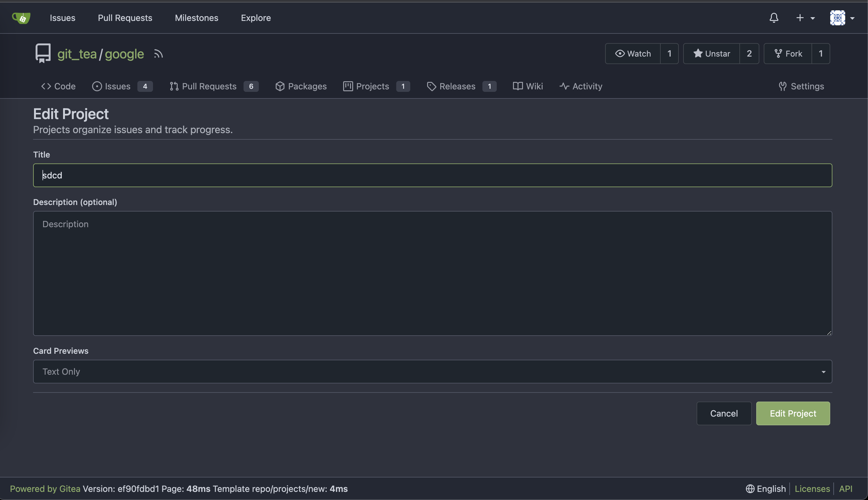Click the Code tab angle-brackets icon
The height and width of the screenshot is (500, 868).
click(46, 86)
